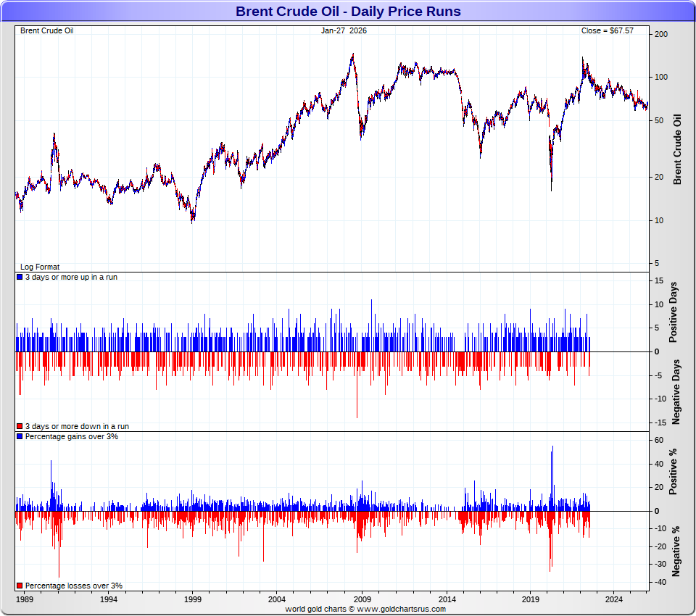Click the 2024 year label on the x-axis

coord(615,599)
